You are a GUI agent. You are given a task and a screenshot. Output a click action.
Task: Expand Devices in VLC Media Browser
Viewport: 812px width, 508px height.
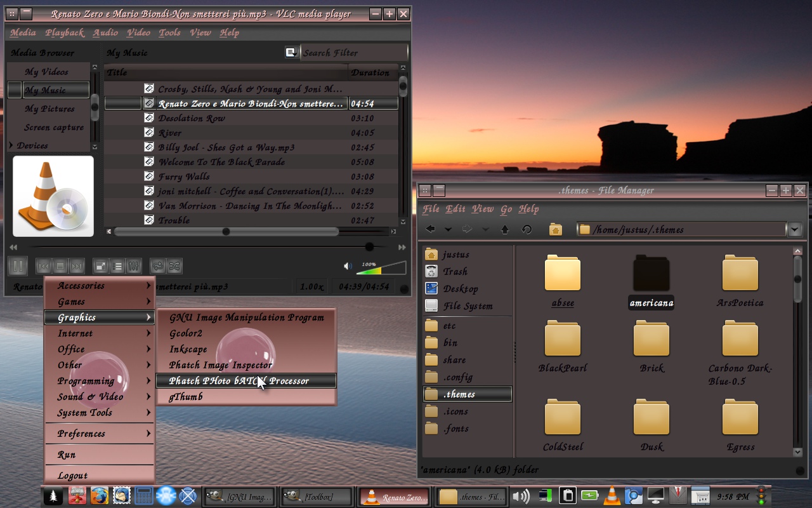click(x=11, y=145)
